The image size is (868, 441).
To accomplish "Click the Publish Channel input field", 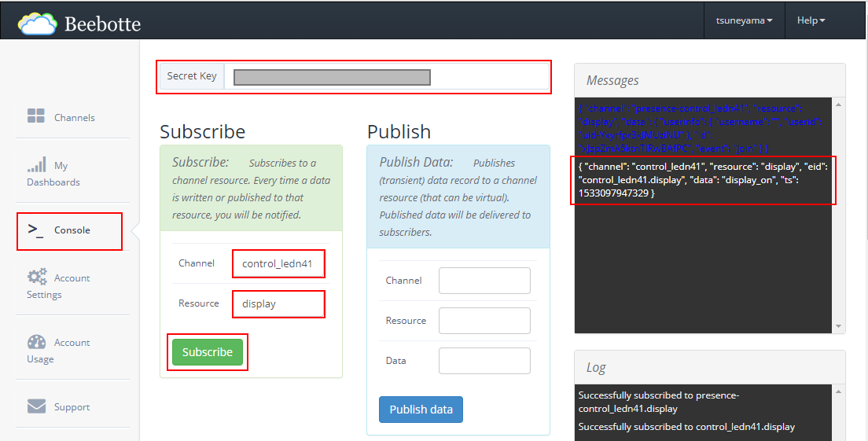I will tap(484, 281).
